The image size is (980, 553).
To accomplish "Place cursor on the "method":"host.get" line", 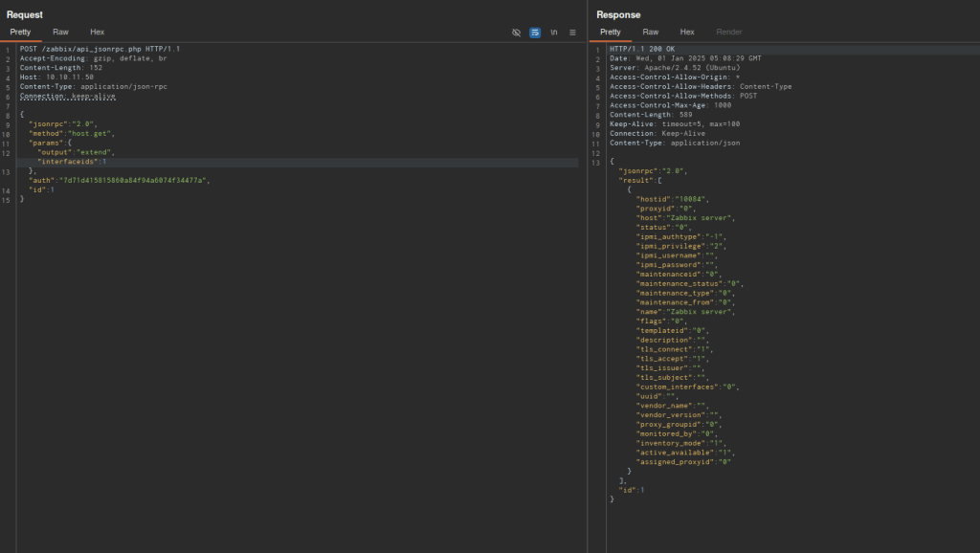I will (x=73, y=133).
